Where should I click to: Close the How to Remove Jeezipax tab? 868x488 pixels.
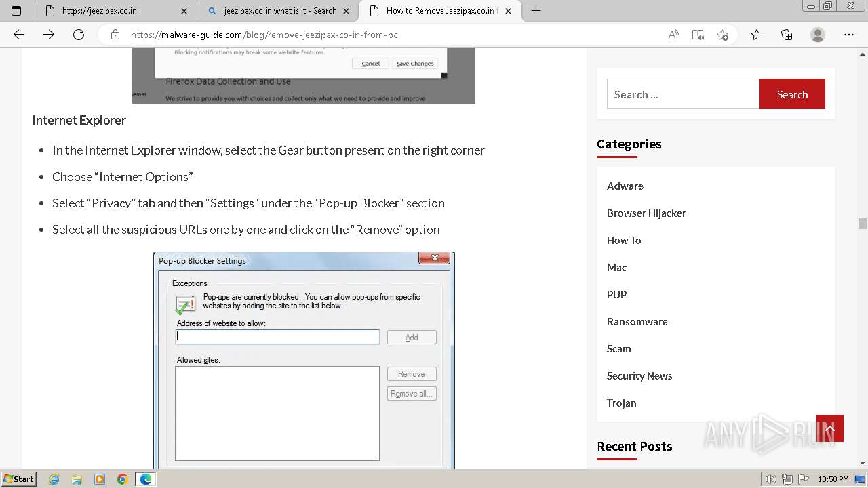pos(509,11)
